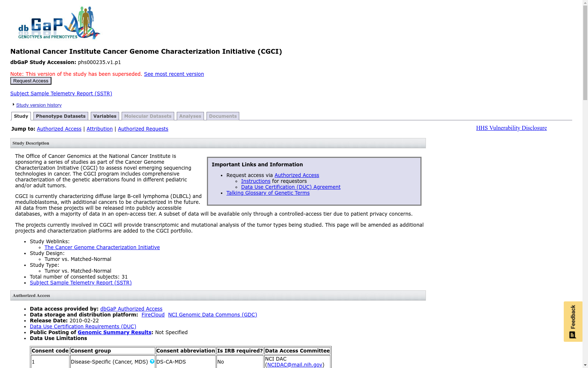Email NCIDAC@mail.nih.gov link
The image size is (588, 368).
coord(295,365)
